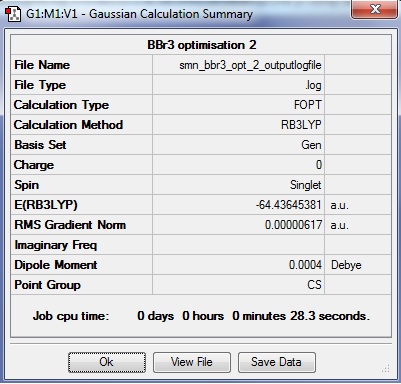Viewport: 401px width, 384px height.
Task: Click the empty Imaginary Freq value cell
Action: pos(238,245)
